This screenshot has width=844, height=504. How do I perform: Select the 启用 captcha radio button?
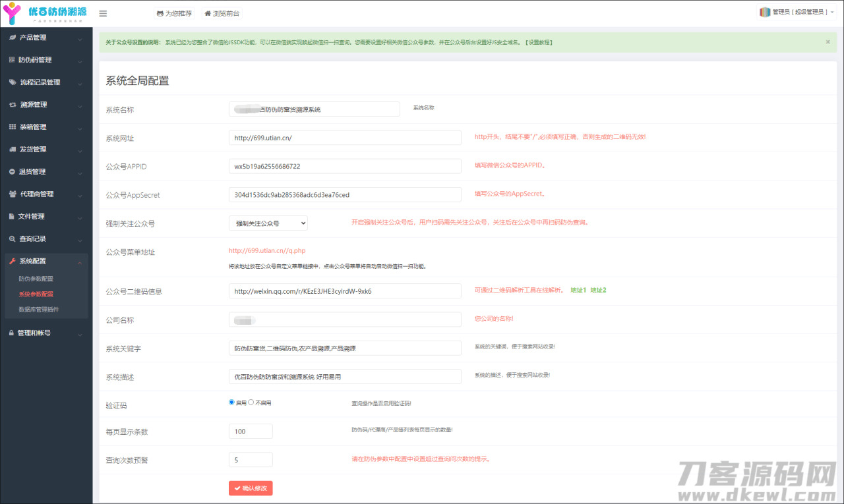tap(231, 402)
